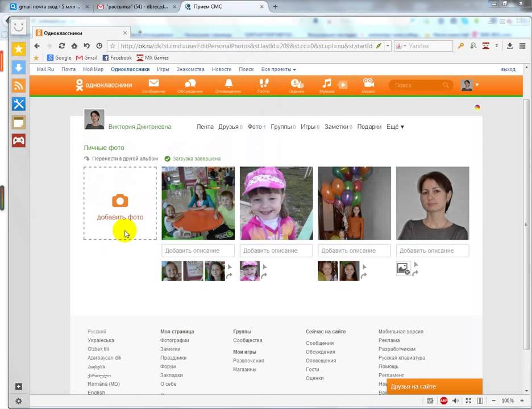Screen dimensions: 532x409
Task: Add a sidebar extension with the plus icon
Action: tap(19, 387)
